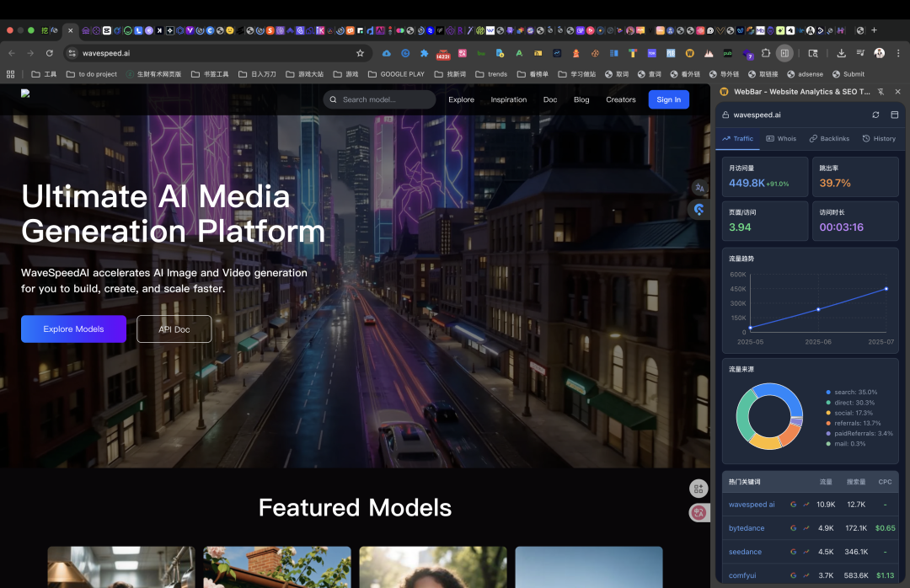Screen dimensions: 910x588
Task: Open the Downloads icon in toolbar
Action: click(841, 53)
